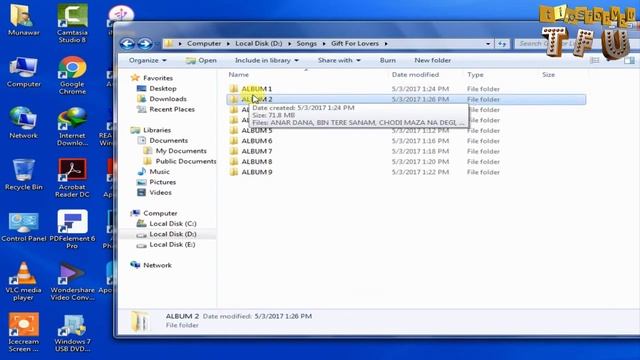Open the Share with dropdown
The height and width of the screenshot is (360, 640).
click(339, 60)
